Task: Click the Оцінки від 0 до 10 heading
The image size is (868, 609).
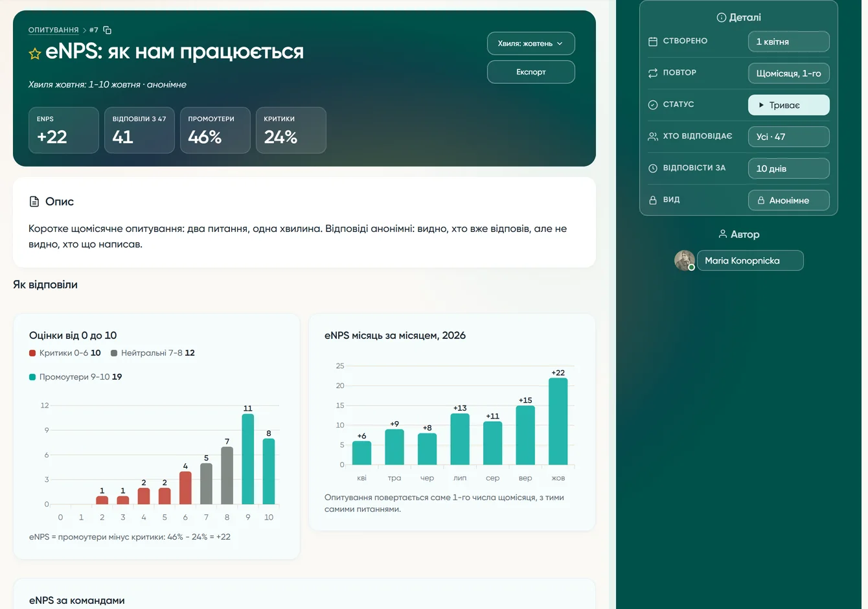Action: [73, 336]
